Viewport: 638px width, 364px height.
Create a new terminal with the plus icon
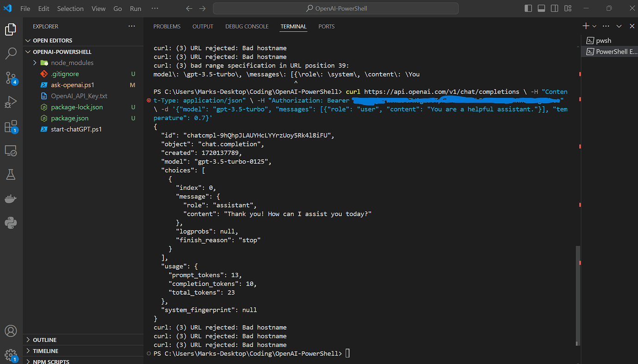click(x=586, y=26)
